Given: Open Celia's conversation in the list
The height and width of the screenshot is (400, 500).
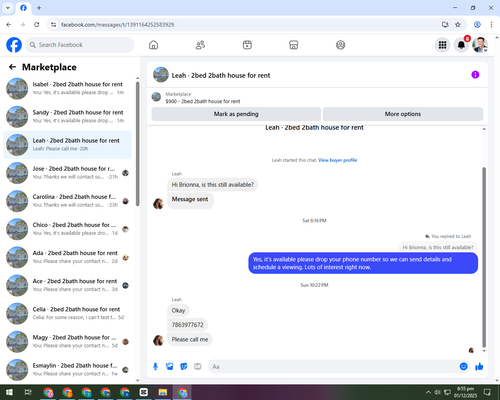Looking at the screenshot, I should click(x=67, y=313).
